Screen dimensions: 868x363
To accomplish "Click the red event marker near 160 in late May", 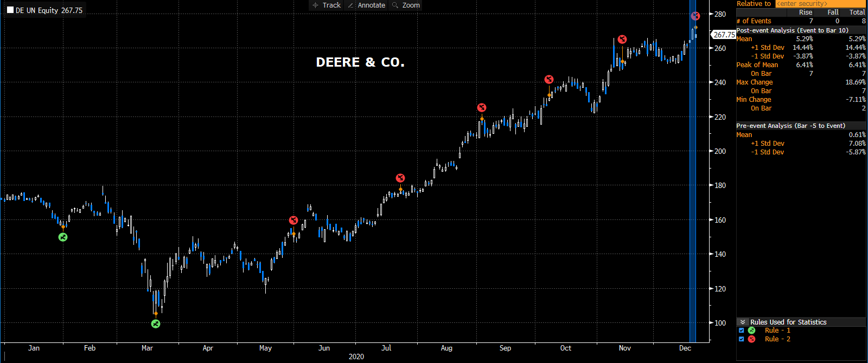I will [293, 220].
